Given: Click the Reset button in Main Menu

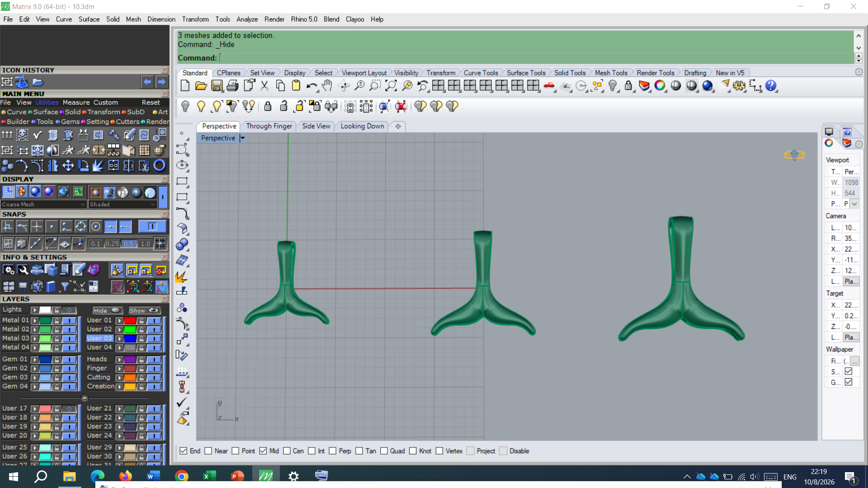Looking at the screenshot, I should click(x=151, y=103).
